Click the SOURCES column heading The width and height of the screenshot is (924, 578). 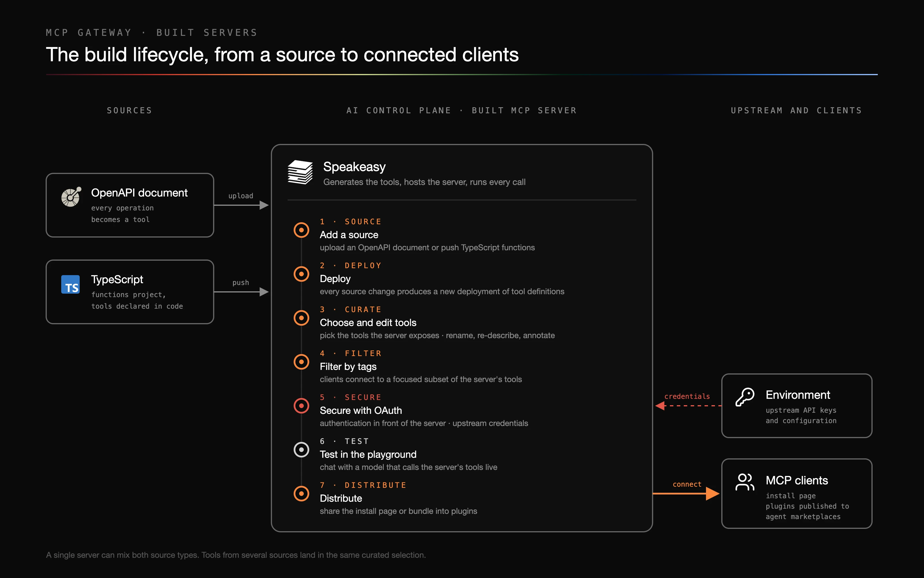129,110
